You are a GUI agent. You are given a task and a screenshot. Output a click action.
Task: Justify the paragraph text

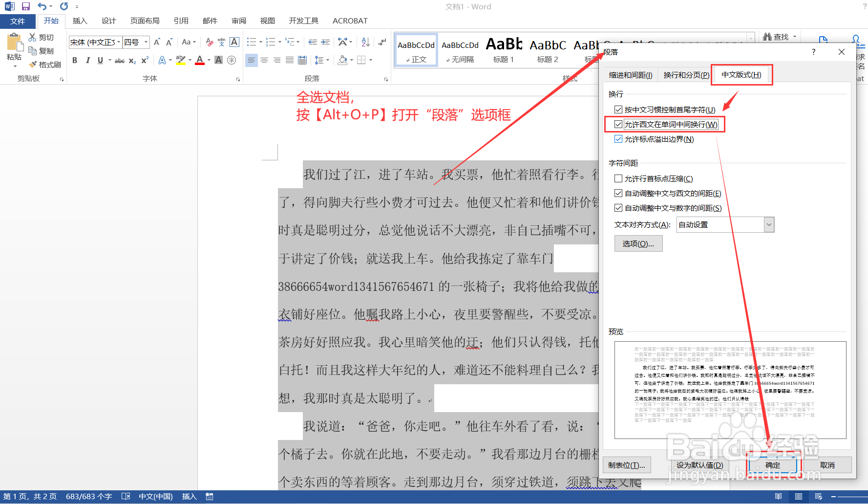pos(290,60)
